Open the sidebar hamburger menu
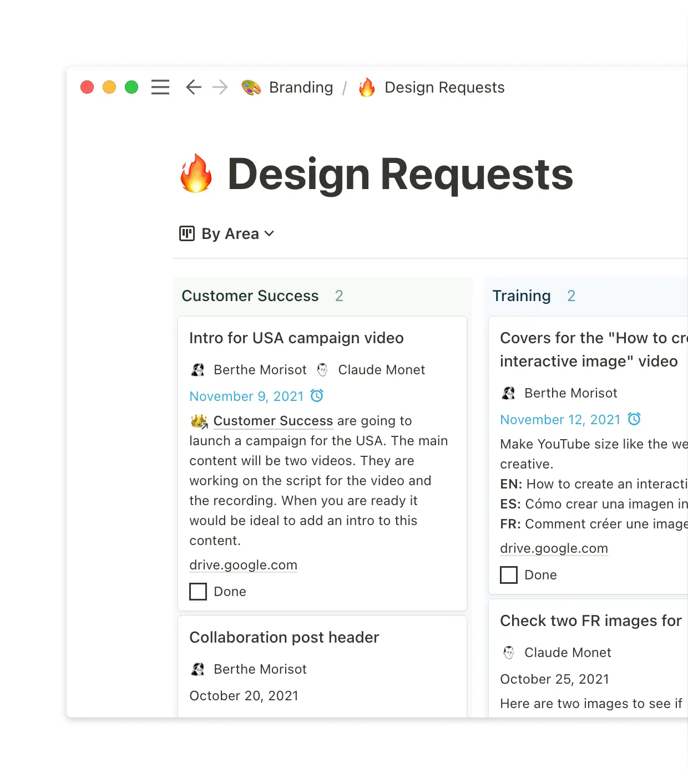Screen dimensions: 688x784 [160, 87]
